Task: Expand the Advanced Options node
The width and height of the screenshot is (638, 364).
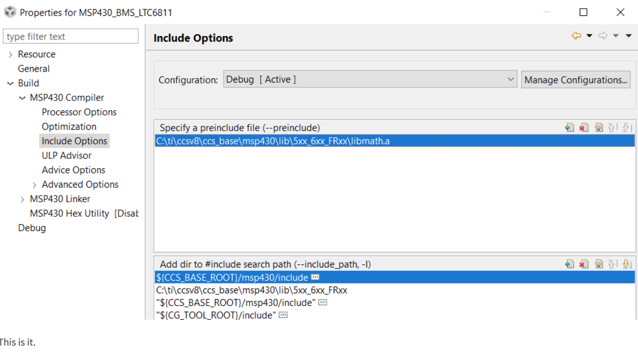Action: click(x=34, y=185)
